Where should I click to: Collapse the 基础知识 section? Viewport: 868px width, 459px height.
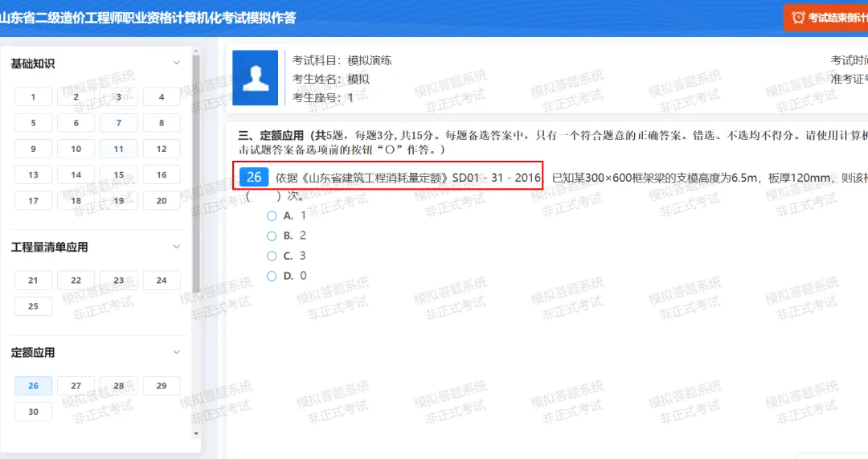coord(177,64)
